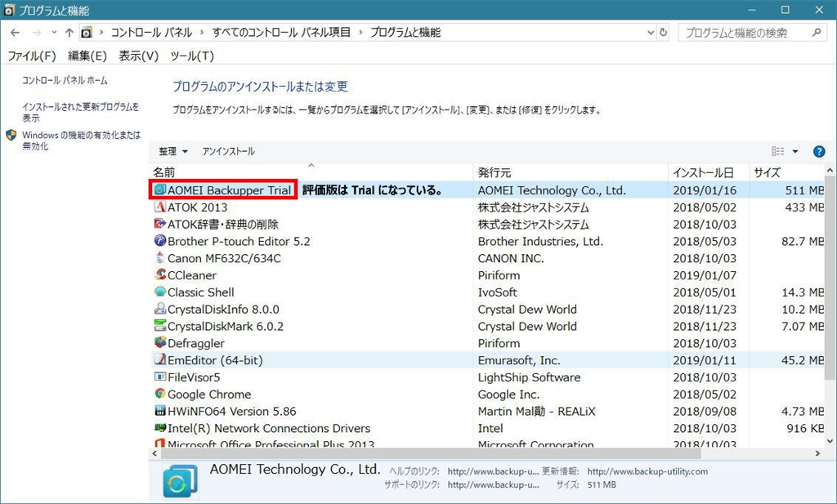Click コントロール パネル breadcrumb segment

(151, 33)
